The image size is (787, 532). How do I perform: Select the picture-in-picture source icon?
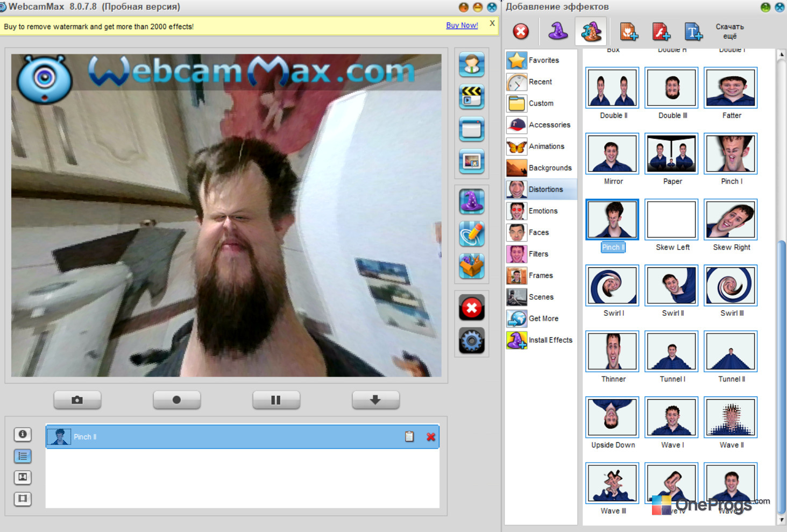point(472,161)
